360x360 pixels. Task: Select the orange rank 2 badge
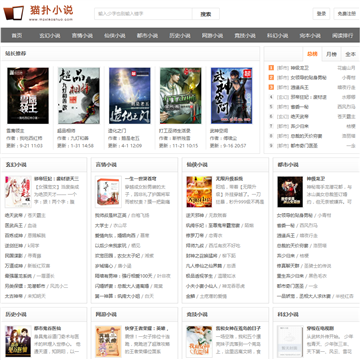click(271, 78)
